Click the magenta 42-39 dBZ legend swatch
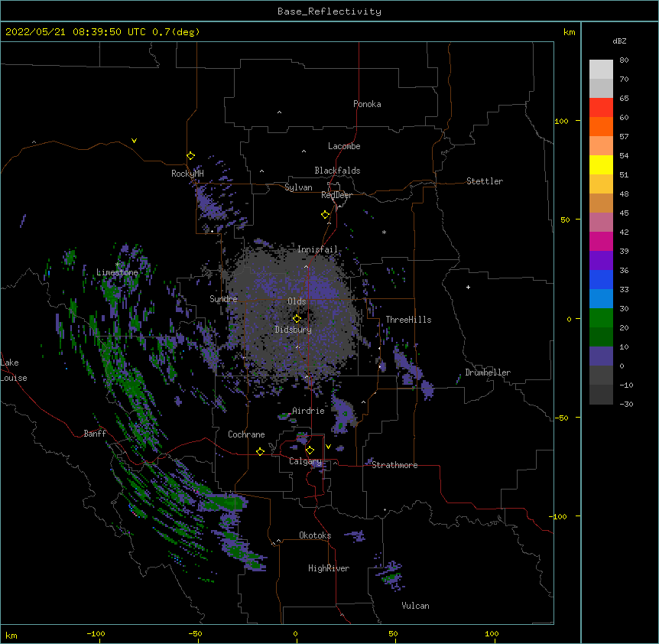 click(x=601, y=241)
